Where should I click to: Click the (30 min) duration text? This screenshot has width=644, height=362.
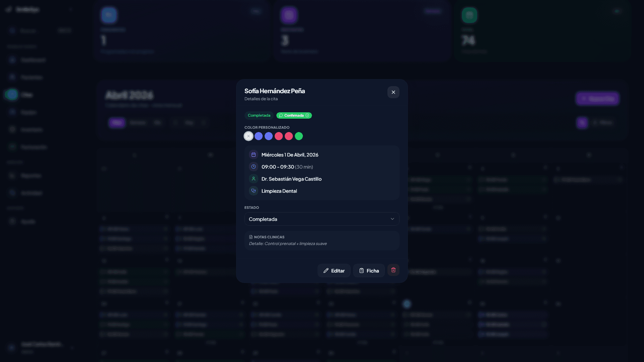point(304,167)
